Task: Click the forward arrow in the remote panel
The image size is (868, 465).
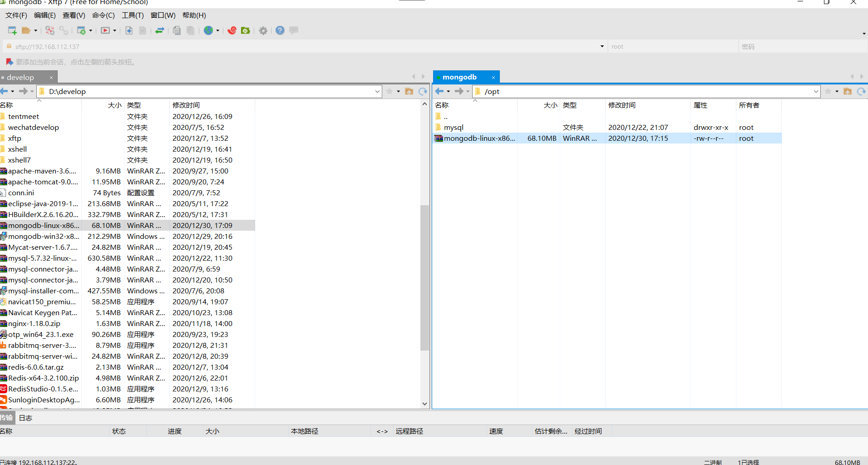Action: point(460,91)
